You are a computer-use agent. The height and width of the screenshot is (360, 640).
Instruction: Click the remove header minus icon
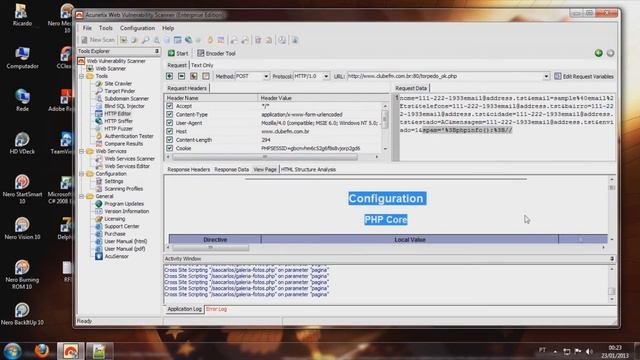click(182, 76)
